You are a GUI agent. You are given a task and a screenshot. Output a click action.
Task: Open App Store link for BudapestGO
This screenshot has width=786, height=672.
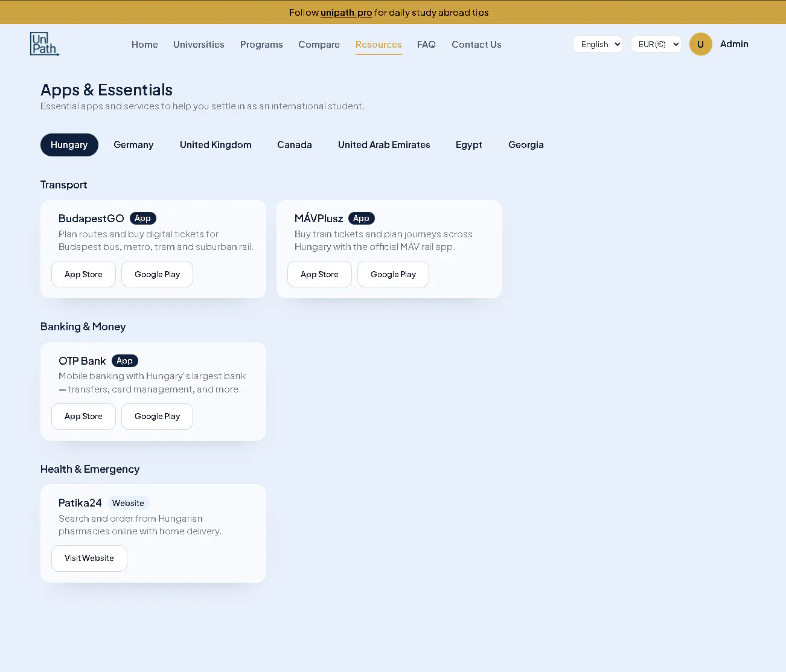tap(83, 274)
